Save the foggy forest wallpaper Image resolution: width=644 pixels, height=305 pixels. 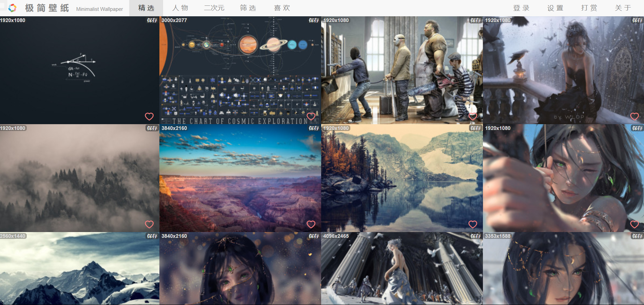pos(152,128)
